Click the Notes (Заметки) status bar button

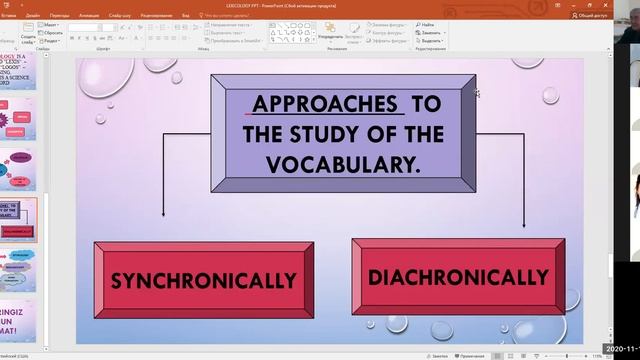pos(437,356)
